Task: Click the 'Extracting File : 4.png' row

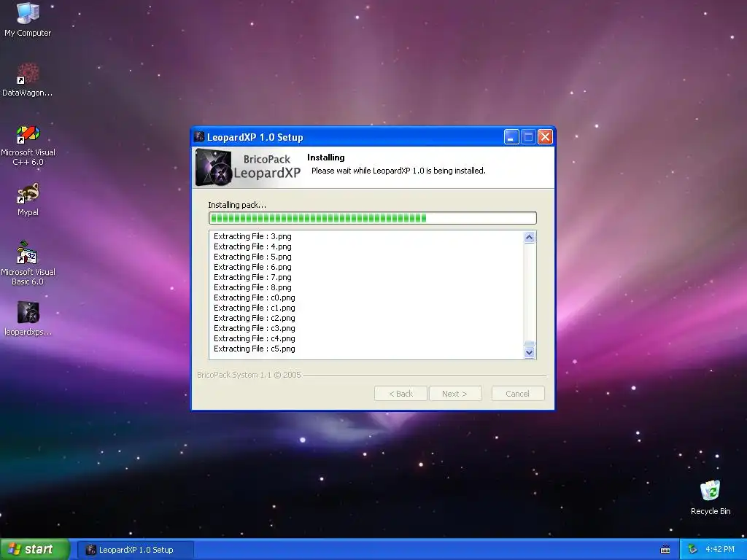Action: (x=252, y=246)
